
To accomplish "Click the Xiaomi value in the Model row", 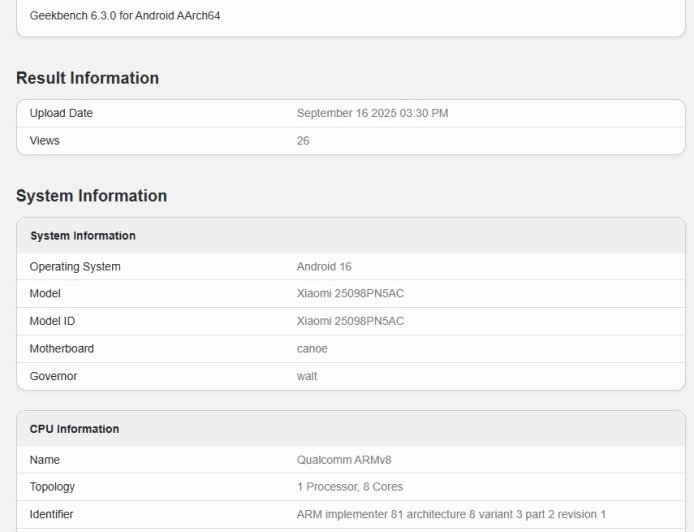I will 350,294.
